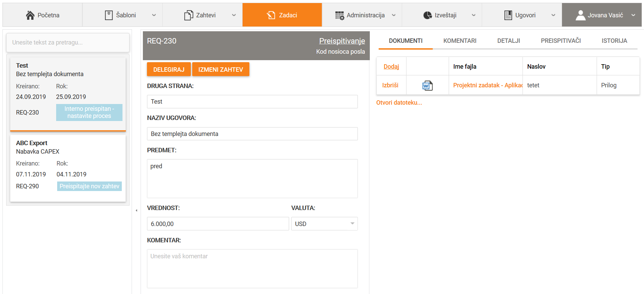The height and width of the screenshot is (294, 644).
Task: Click the Jovana Vasić user avatar icon
Action: coord(580,15)
